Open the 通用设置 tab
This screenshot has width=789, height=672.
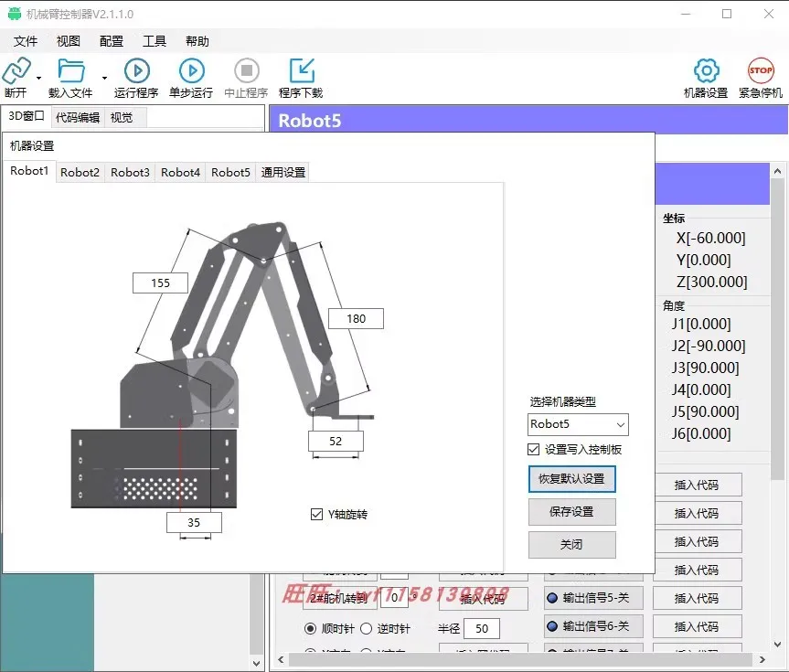[283, 173]
